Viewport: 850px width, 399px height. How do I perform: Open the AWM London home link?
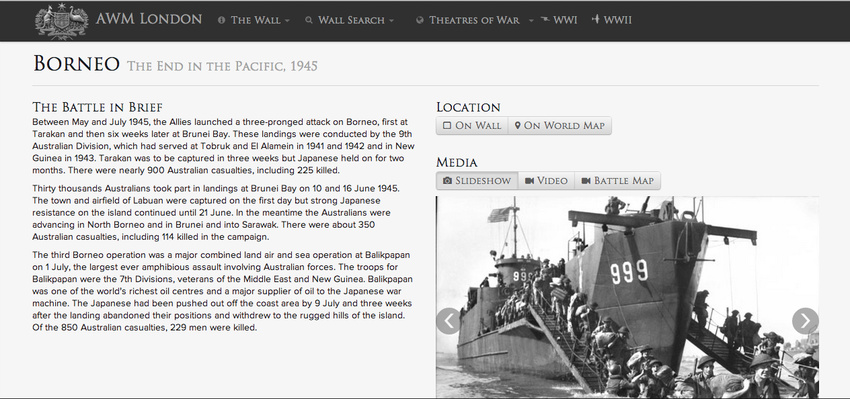point(149,20)
